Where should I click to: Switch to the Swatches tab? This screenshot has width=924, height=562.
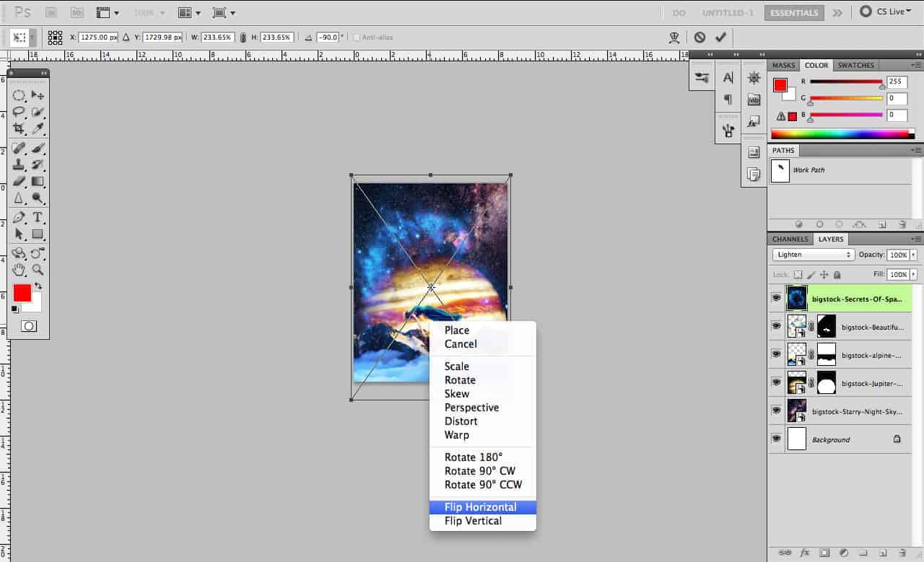[856, 65]
